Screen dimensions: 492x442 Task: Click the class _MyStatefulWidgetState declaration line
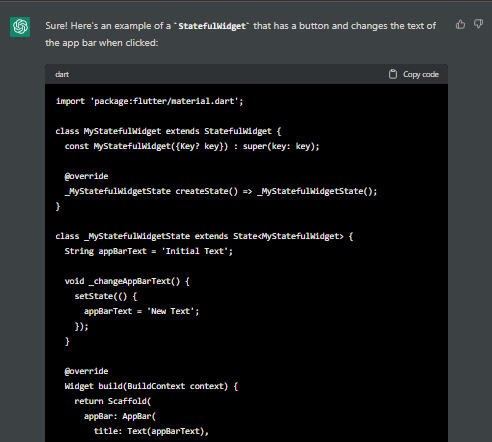204,236
